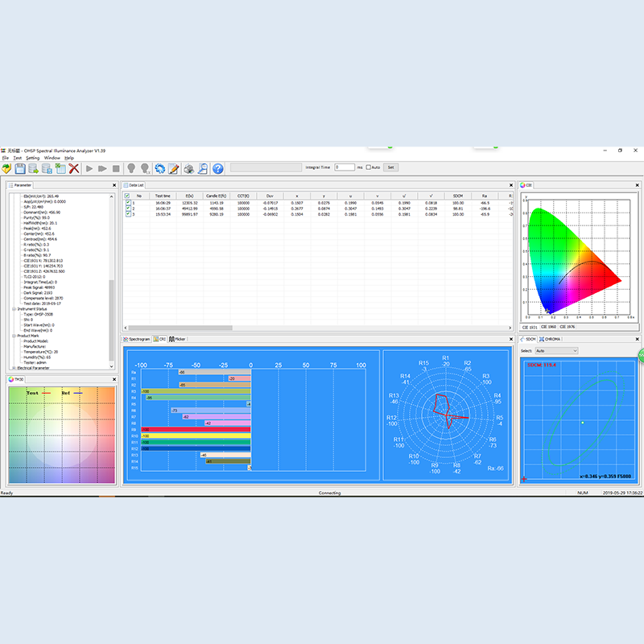The image size is (644, 644).
Task: Click the Save disk icon in toolbar
Action: (20, 168)
